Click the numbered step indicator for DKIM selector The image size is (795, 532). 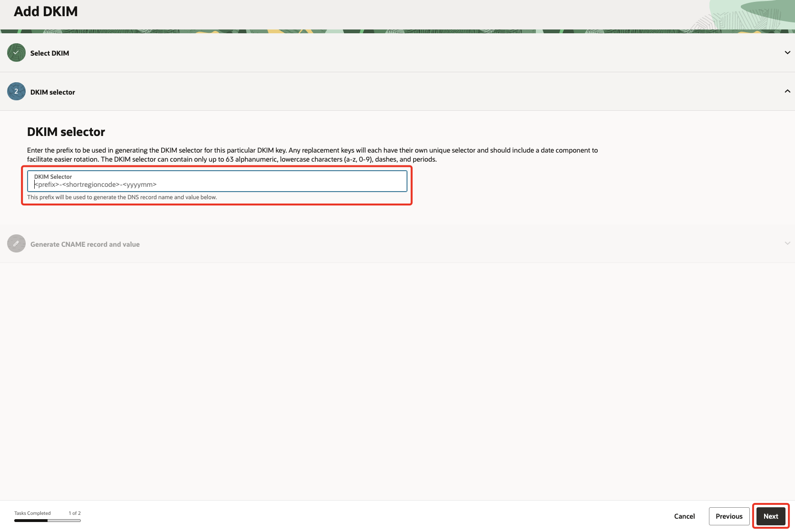click(x=16, y=91)
